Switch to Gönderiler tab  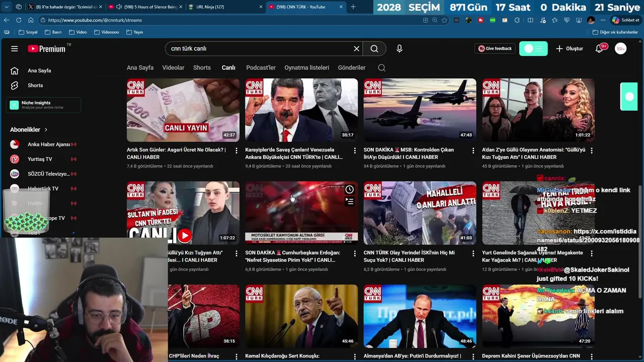click(352, 68)
